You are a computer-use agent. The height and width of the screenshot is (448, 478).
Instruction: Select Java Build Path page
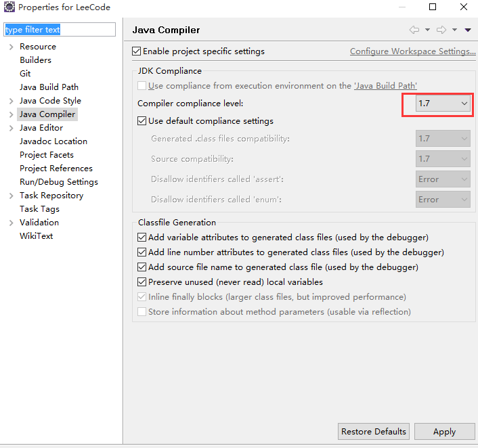click(x=49, y=87)
